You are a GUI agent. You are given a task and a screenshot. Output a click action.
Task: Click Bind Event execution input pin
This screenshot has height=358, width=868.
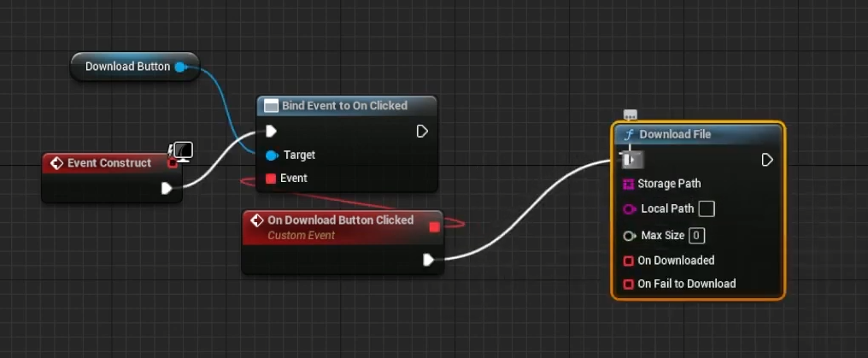pyautogui.click(x=271, y=131)
